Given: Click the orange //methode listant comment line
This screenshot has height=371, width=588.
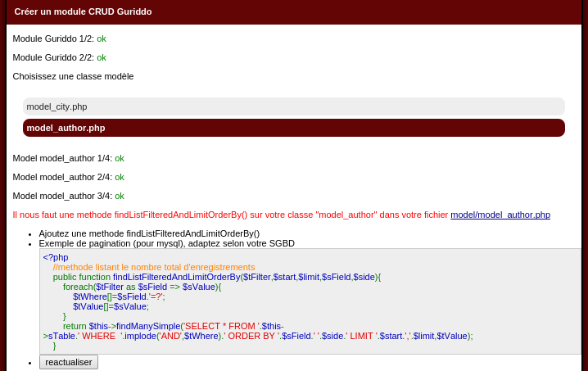Looking at the screenshot, I should pos(154,268).
